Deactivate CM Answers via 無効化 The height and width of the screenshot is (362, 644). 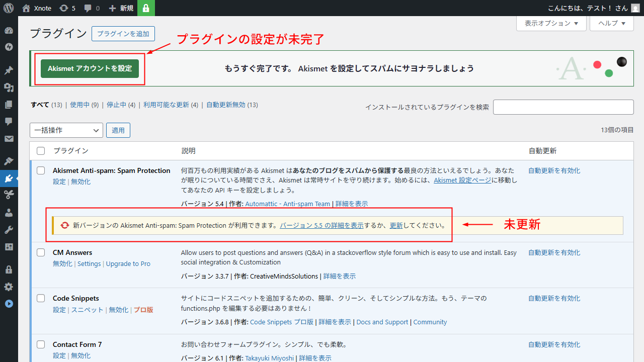62,263
